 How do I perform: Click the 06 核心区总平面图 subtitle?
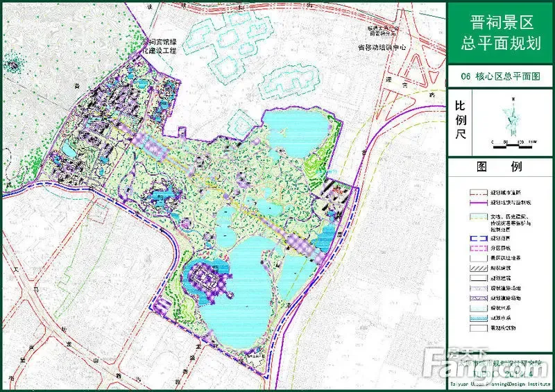(500, 78)
